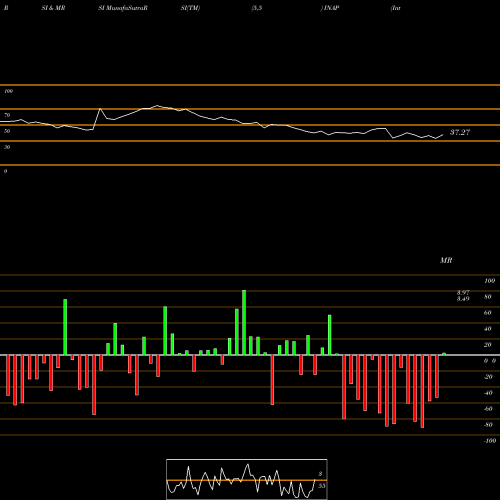The height and width of the screenshot is (500, 500).
Task: Click the 3.49 value in MR panel
Action: pos(463,298)
